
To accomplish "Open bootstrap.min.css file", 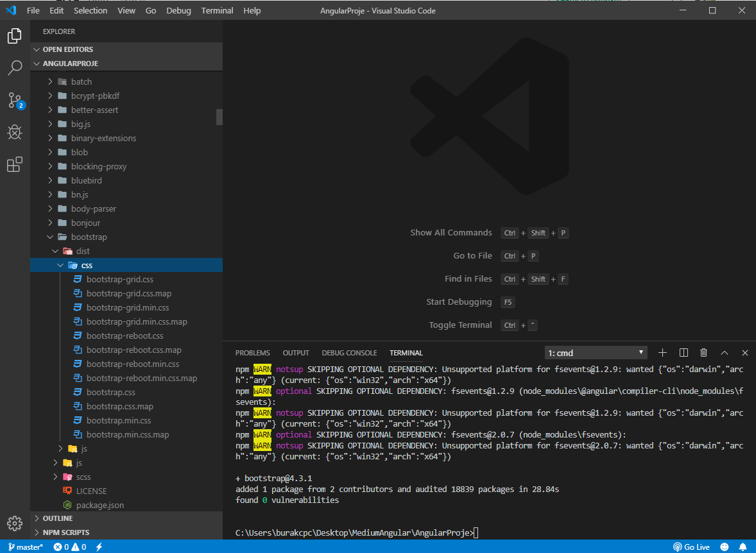I will [x=126, y=420].
